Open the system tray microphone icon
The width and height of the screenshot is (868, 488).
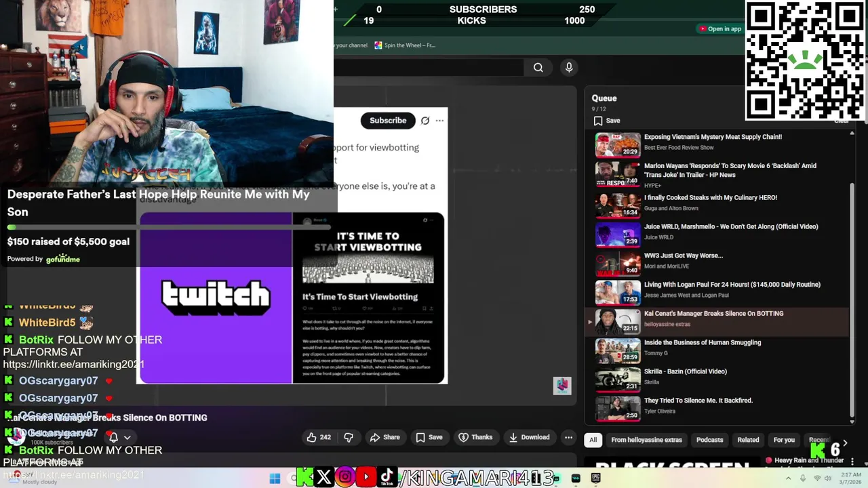tap(802, 479)
